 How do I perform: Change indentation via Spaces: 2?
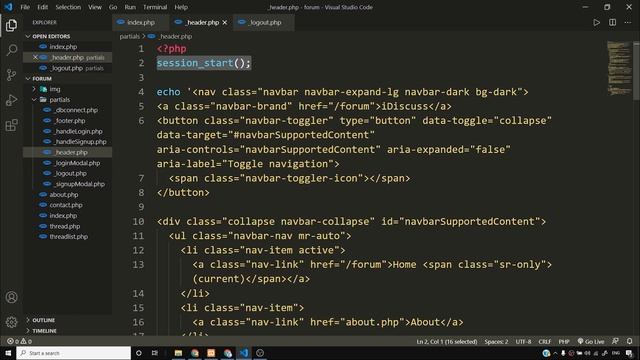click(496, 341)
